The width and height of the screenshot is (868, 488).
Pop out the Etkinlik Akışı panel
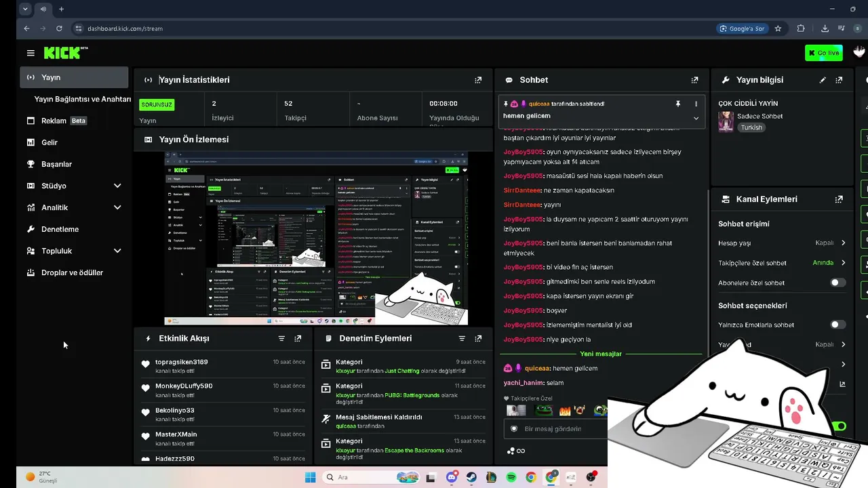point(298,338)
